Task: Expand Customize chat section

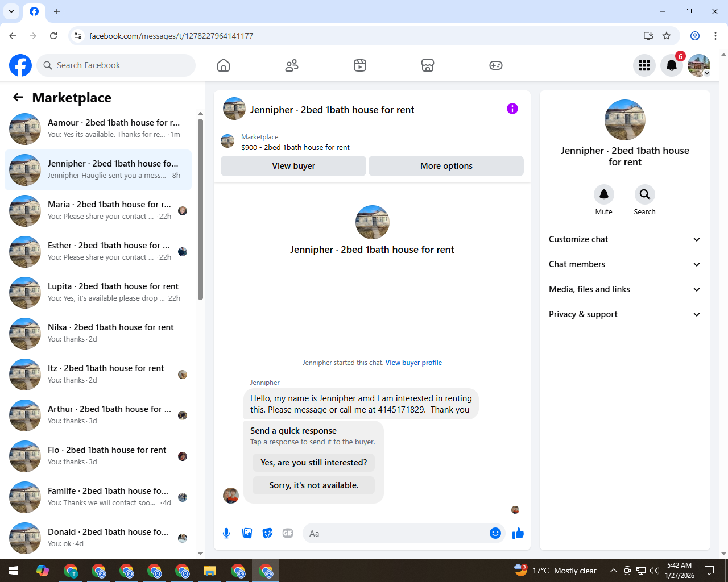Action: [x=624, y=239]
